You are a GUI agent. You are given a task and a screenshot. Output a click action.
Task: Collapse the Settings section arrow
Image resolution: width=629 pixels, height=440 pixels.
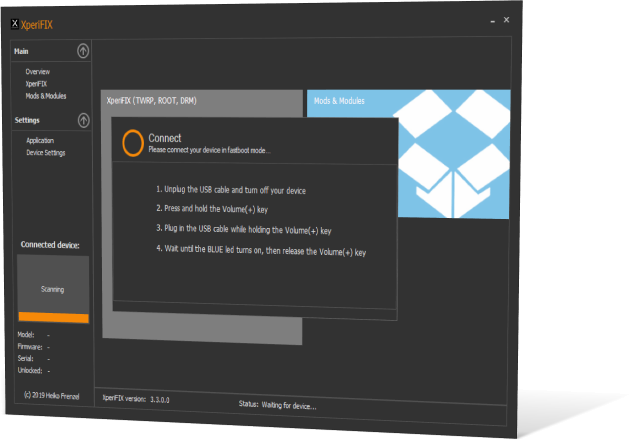click(x=83, y=120)
